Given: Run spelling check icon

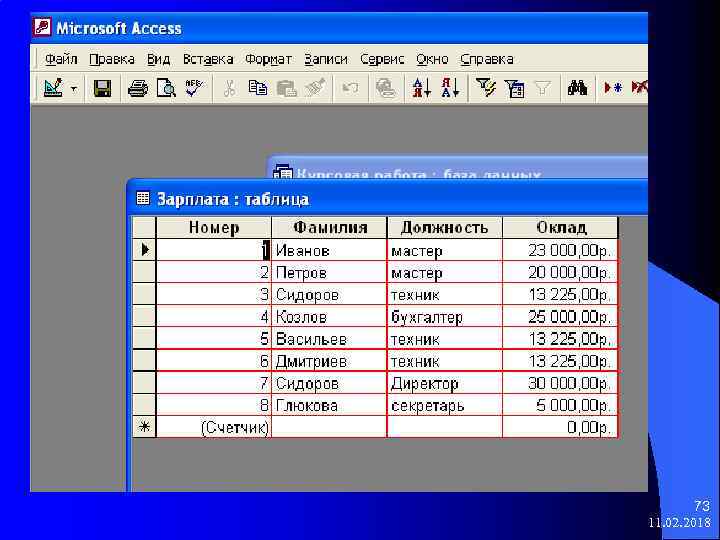Looking at the screenshot, I should (195, 88).
